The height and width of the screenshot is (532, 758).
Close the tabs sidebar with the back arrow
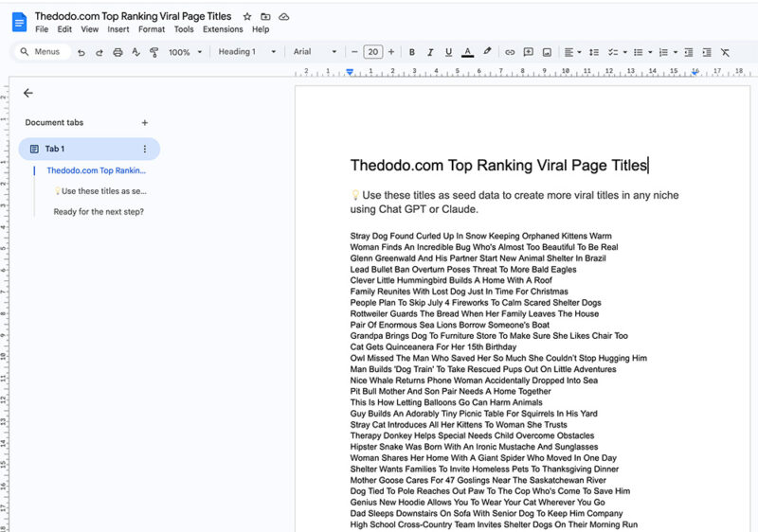pos(28,93)
